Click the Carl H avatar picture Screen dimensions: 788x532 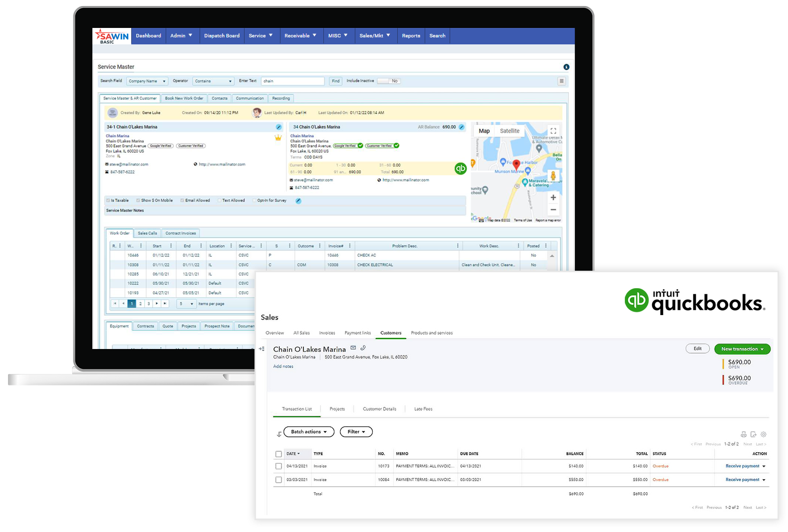[257, 113]
